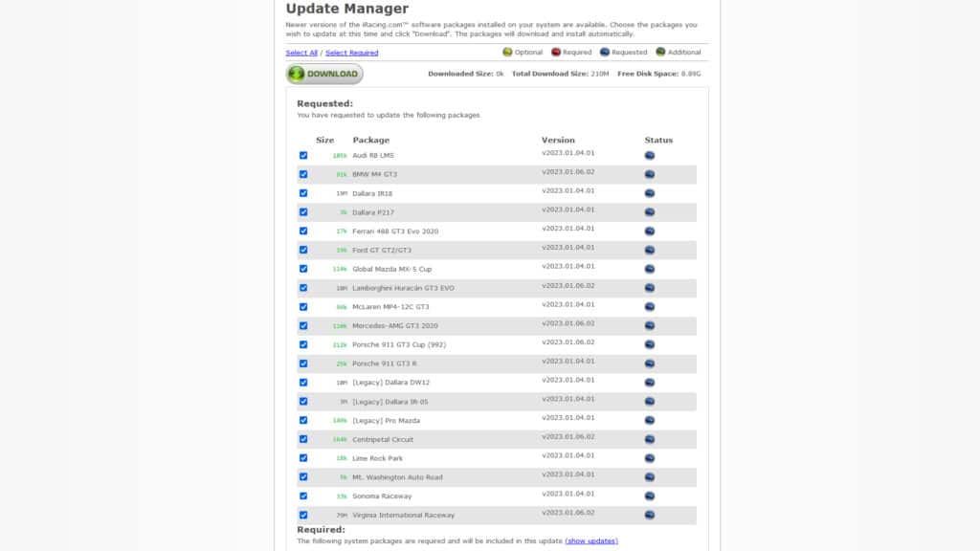Toggle the Mercedes-AMG GT3 2020 checkbox
The image size is (980, 551).
(303, 325)
